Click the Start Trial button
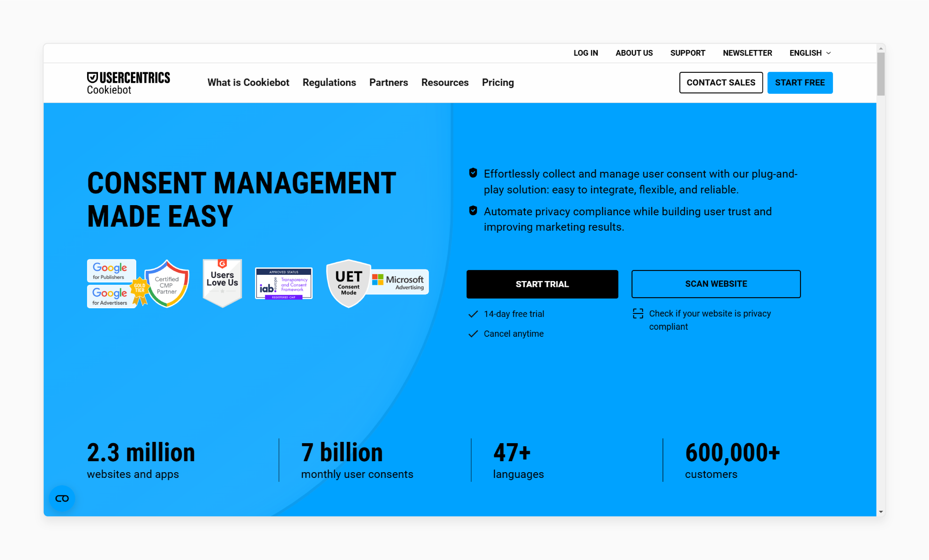This screenshot has height=560, width=929. coord(542,284)
